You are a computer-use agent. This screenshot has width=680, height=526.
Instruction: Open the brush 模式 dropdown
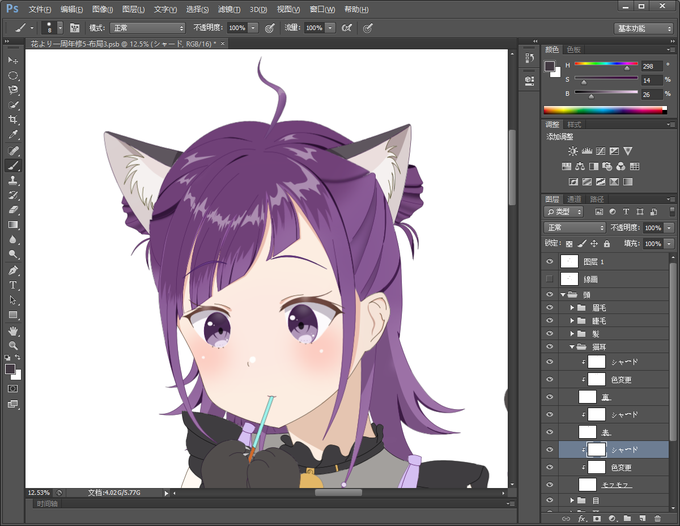pos(147,28)
